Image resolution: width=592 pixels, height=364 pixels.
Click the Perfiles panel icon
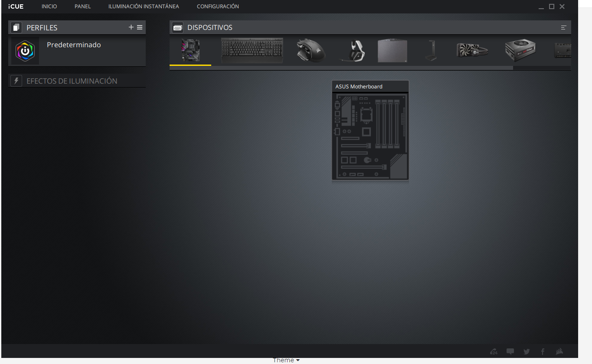click(x=16, y=27)
